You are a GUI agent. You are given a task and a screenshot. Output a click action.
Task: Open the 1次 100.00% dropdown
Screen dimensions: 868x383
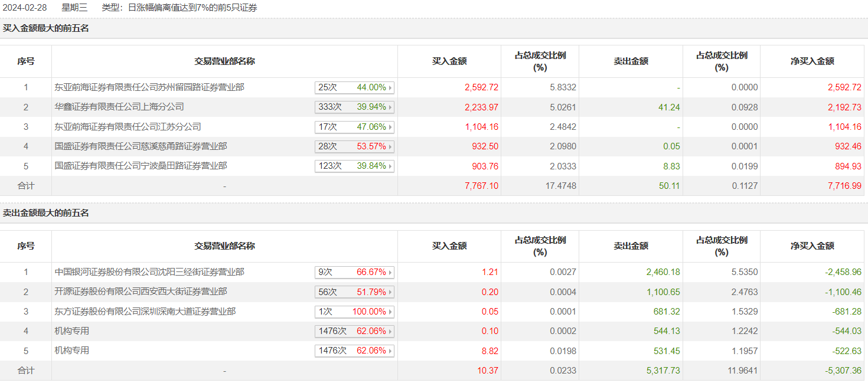pyautogui.click(x=390, y=312)
